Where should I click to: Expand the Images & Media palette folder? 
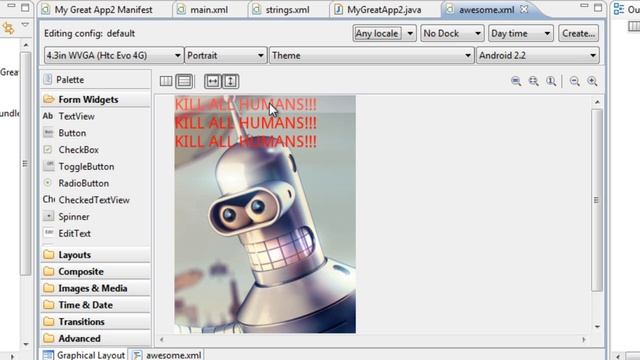96,288
